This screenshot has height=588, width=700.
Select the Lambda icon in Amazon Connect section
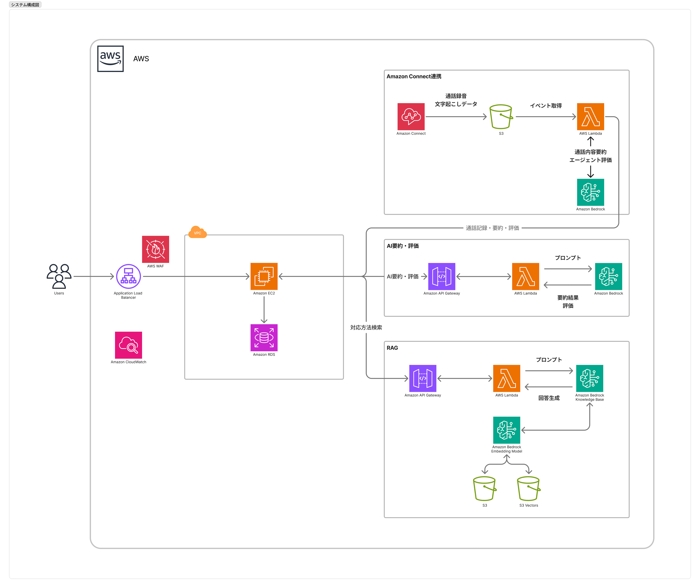pyautogui.click(x=590, y=117)
